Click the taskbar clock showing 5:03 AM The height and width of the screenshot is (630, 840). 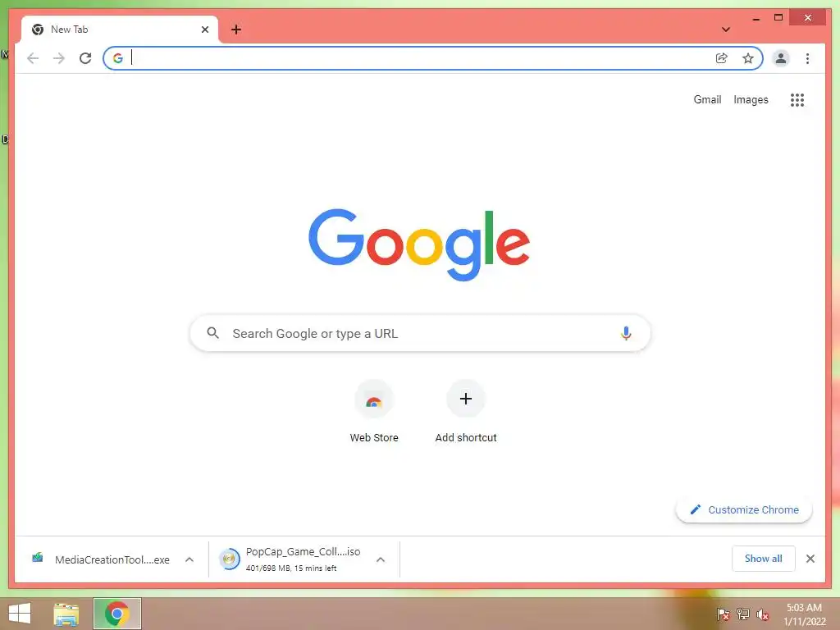tap(804, 614)
